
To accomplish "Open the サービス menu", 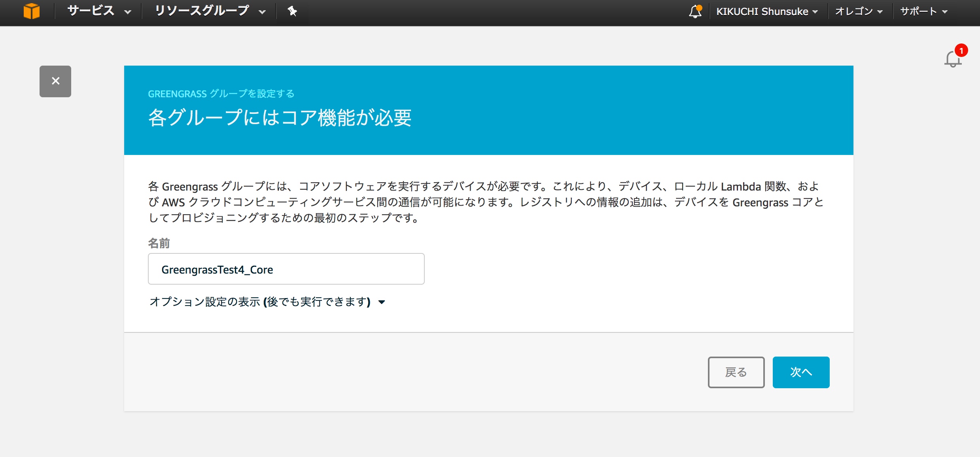I will coord(99,11).
